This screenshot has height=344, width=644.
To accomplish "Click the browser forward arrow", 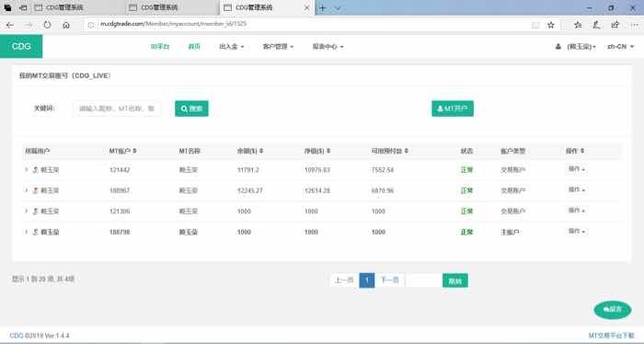I will [x=29, y=25].
